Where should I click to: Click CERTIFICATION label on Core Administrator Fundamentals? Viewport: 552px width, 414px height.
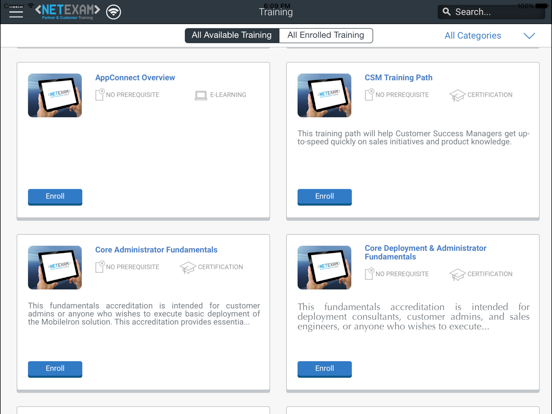click(220, 267)
